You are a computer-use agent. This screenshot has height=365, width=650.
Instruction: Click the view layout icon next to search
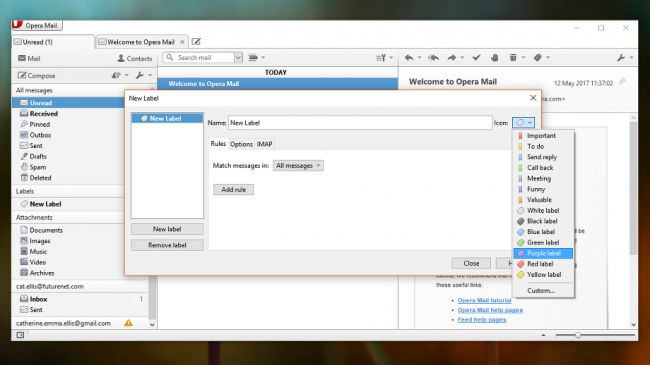click(253, 58)
